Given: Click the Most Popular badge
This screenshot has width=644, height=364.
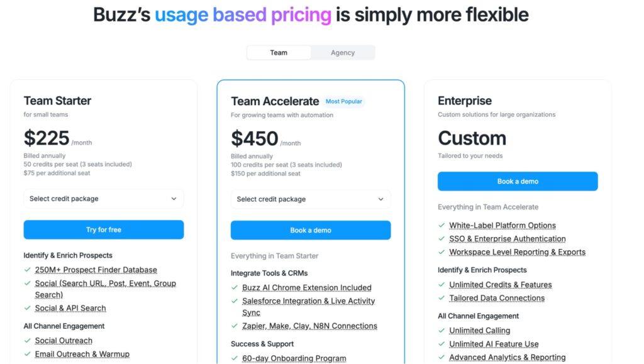Looking at the screenshot, I should click(x=344, y=101).
